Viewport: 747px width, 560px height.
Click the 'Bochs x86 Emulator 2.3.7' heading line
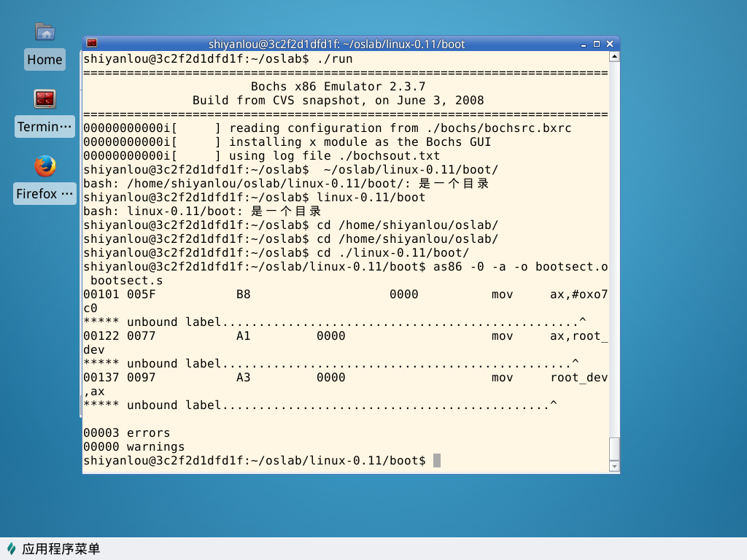point(338,87)
